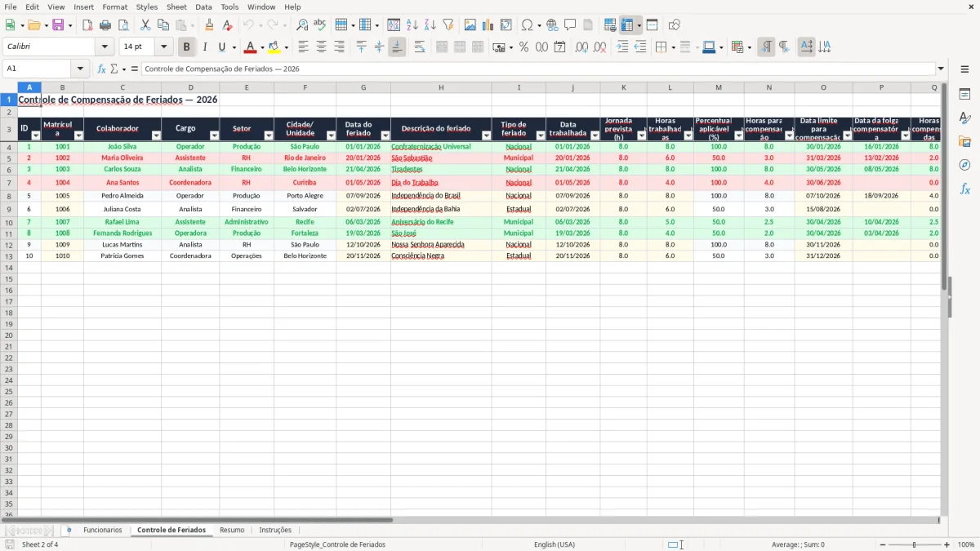Click the Zoom In plus button
980x551 pixels.
point(947,544)
